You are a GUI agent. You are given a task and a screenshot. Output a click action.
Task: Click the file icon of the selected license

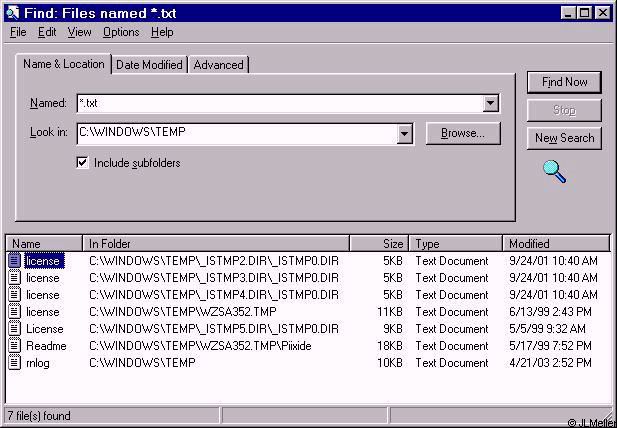[15, 261]
